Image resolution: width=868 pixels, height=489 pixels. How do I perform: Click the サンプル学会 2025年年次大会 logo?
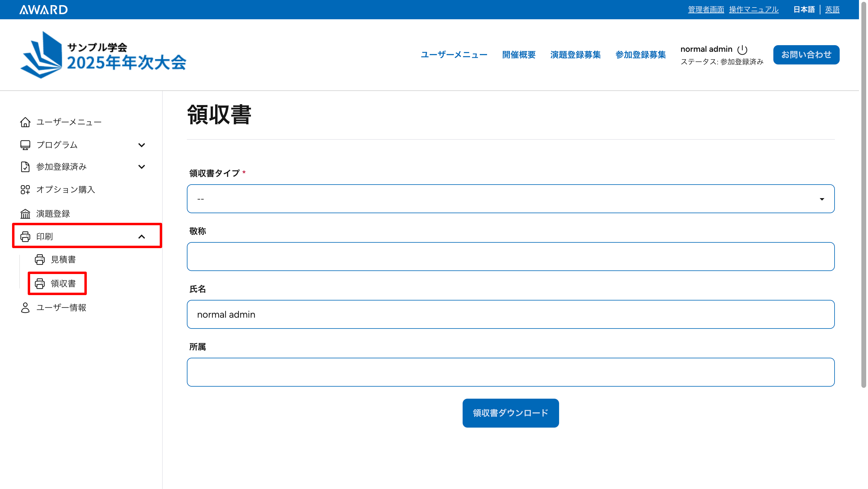tap(103, 55)
